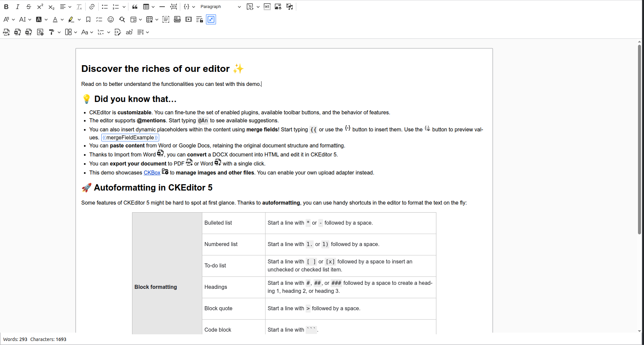Open the Paragraph heading dropdown

click(x=220, y=7)
